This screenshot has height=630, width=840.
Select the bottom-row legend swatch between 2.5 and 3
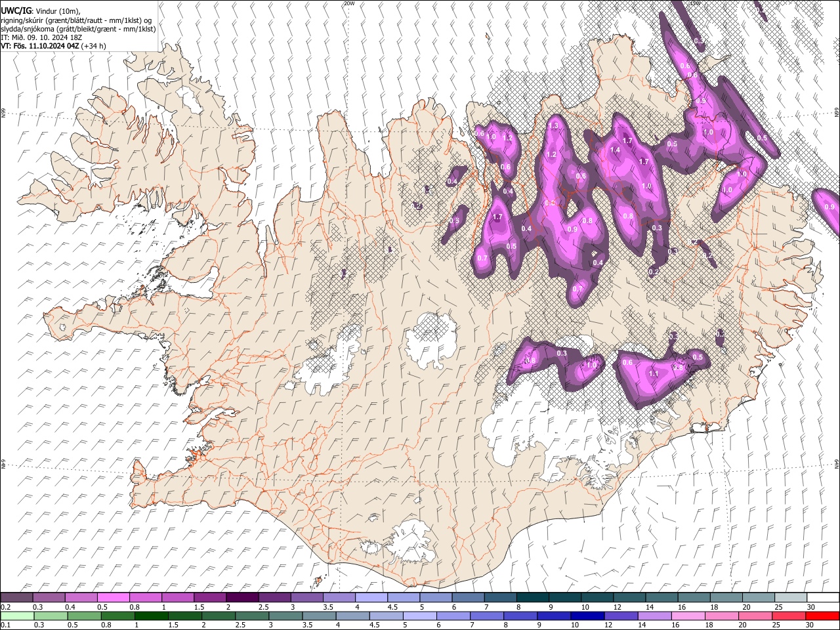coord(253,616)
